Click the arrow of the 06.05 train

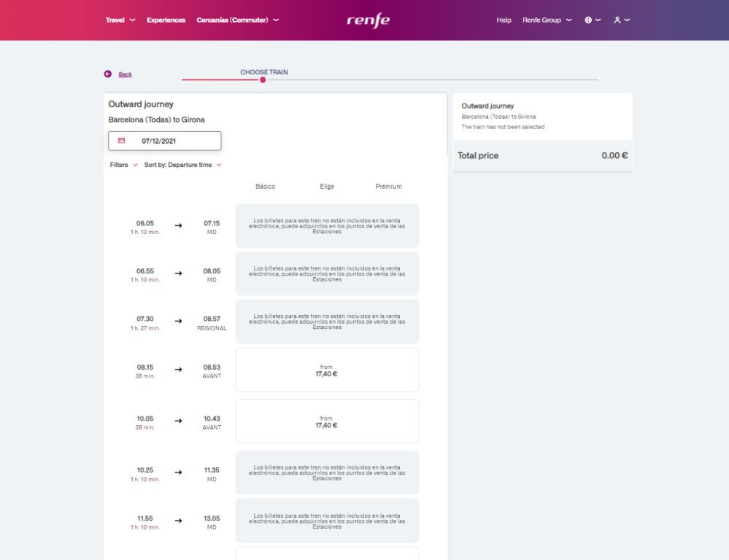pos(179,225)
